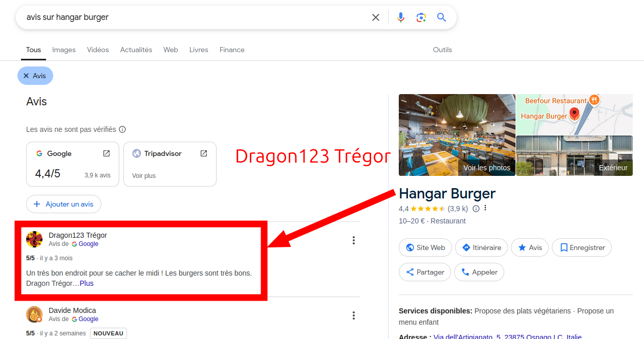Open more options dots beside Hangar Burger rating
The image size is (644, 339).
pyautogui.click(x=485, y=208)
